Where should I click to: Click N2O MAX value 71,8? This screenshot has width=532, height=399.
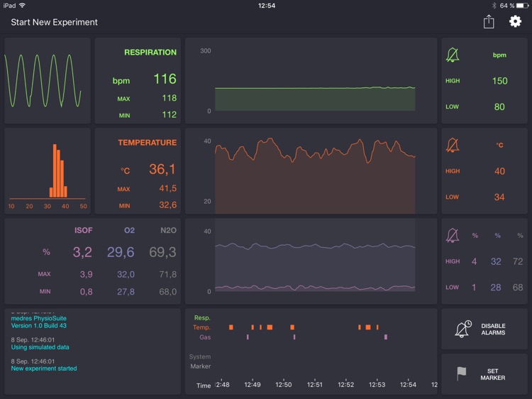click(168, 274)
